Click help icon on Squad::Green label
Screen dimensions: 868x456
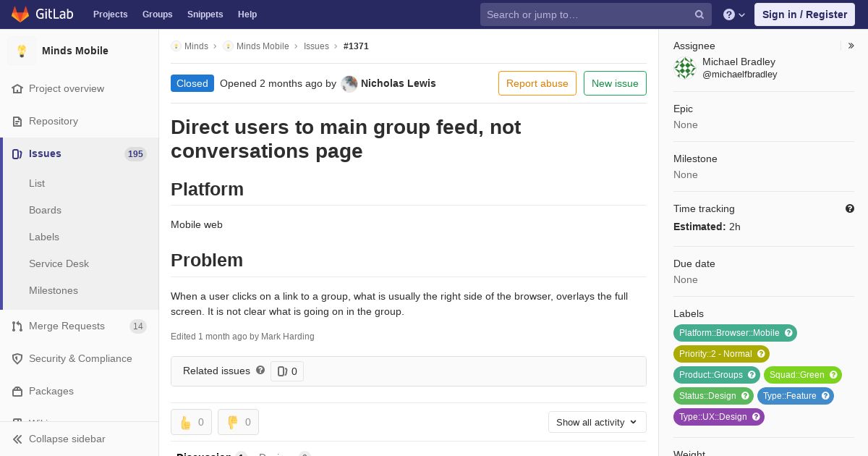(833, 375)
